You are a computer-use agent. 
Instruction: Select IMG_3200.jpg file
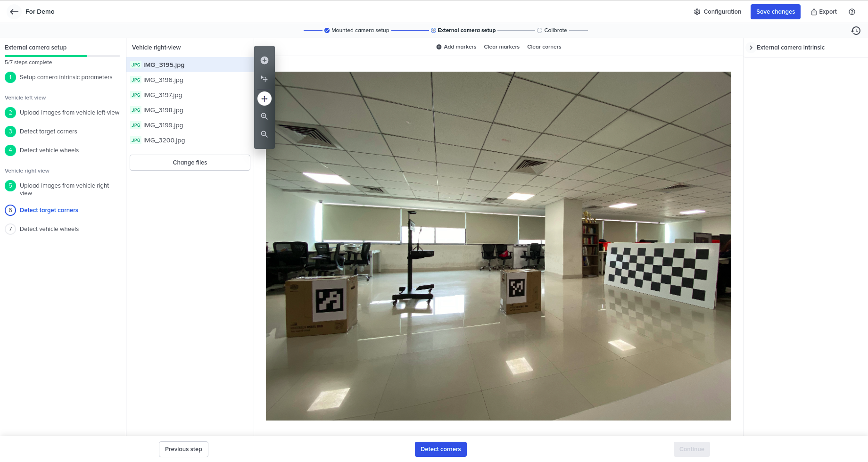point(164,140)
